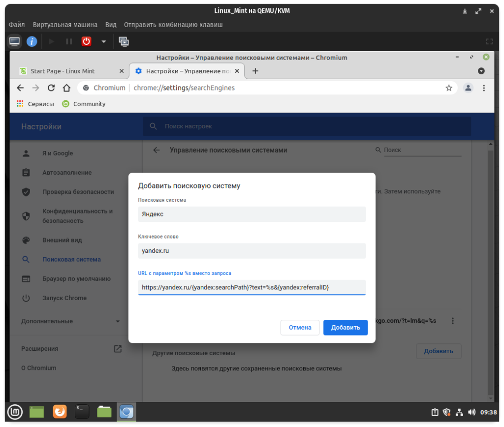
Task: Open the shutdown options dropdown arrow
Action: (103, 41)
